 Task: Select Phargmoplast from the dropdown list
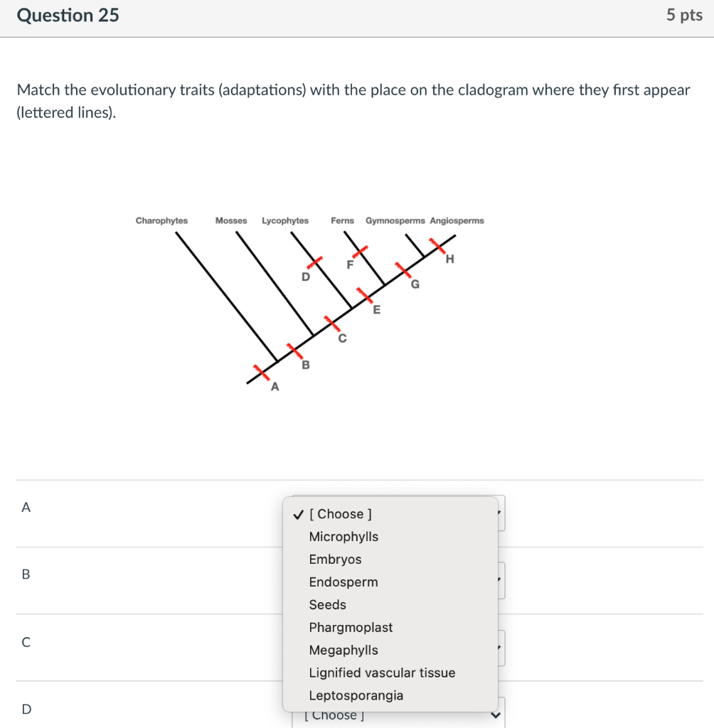click(x=351, y=627)
